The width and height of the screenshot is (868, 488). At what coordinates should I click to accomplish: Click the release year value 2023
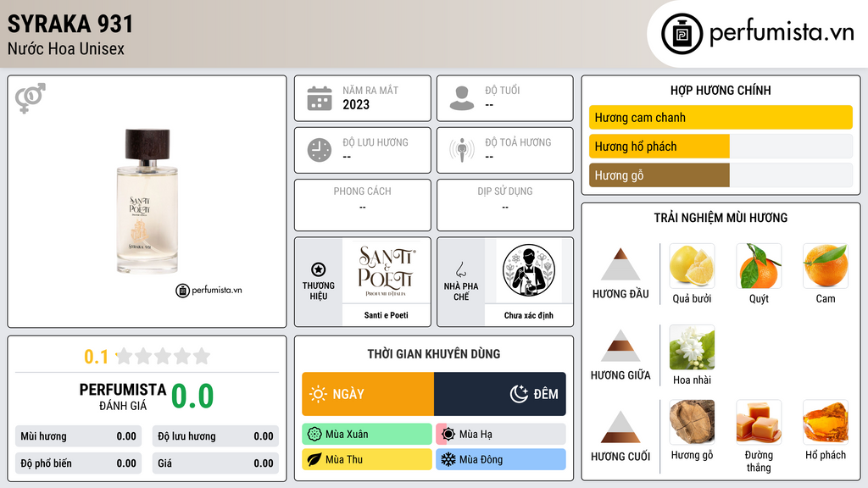click(356, 104)
